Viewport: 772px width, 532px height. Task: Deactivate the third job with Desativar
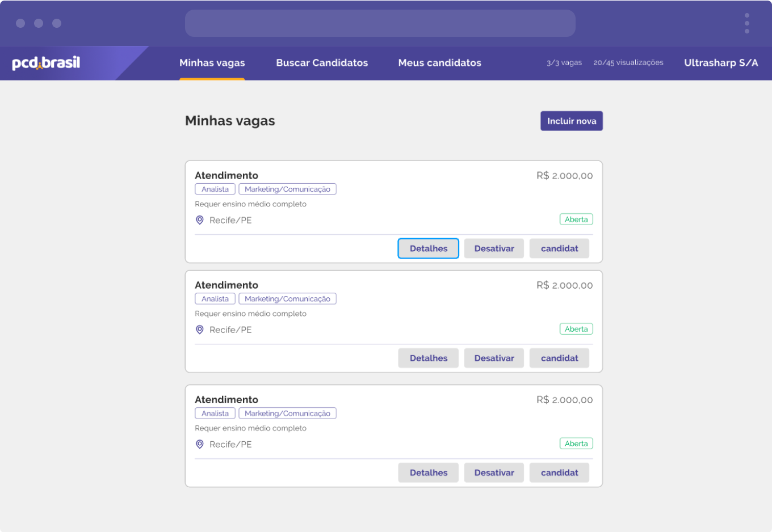[494, 472]
